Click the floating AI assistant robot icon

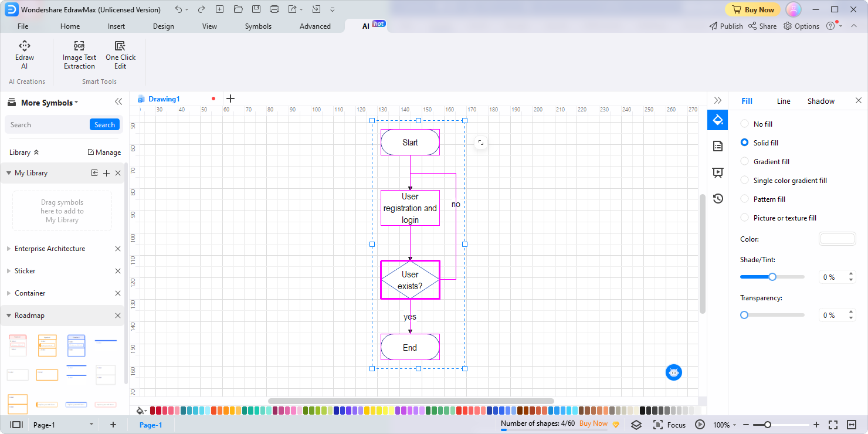tap(674, 372)
